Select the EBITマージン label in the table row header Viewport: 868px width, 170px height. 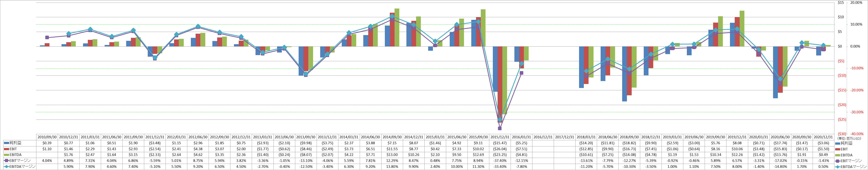pos(20,160)
